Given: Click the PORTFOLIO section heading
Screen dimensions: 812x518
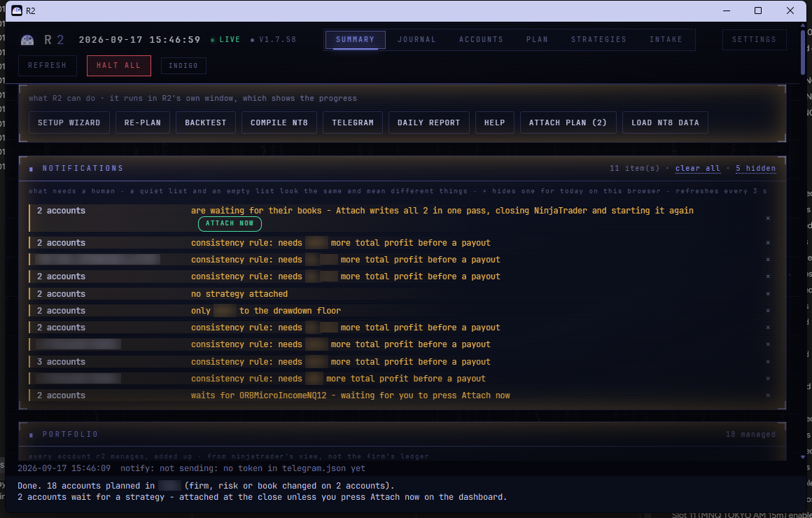Looking at the screenshot, I should (x=70, y=435).
